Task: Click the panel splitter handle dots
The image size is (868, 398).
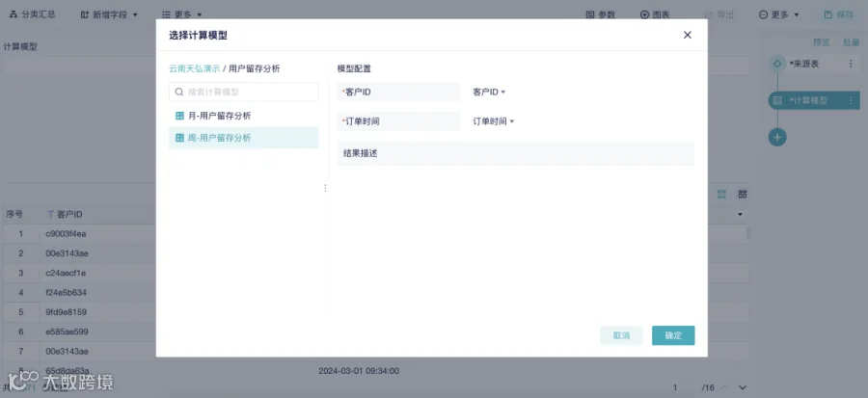Action: pos(325,188)
